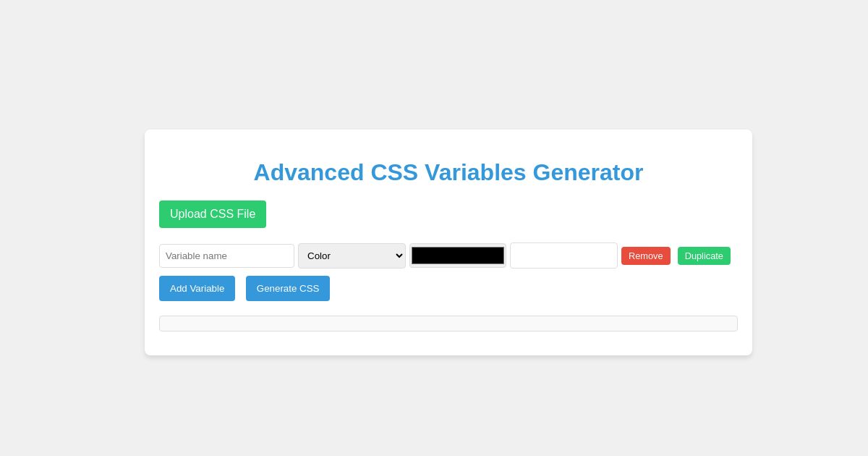This screenshot has width=868, height=456.
Task: Activate the blue Generate CSS action
Action: pyautogui.click(x=287, y=288)
